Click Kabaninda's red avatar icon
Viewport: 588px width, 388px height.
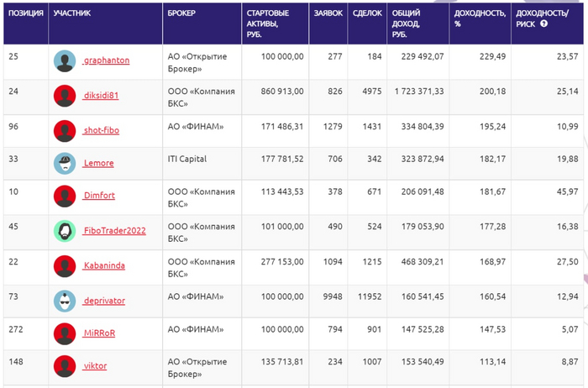(x=65, y=265)
